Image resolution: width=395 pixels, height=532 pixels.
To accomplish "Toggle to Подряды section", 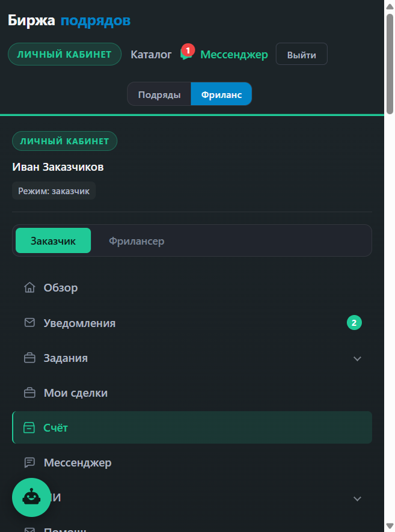I will coord(159,94).
